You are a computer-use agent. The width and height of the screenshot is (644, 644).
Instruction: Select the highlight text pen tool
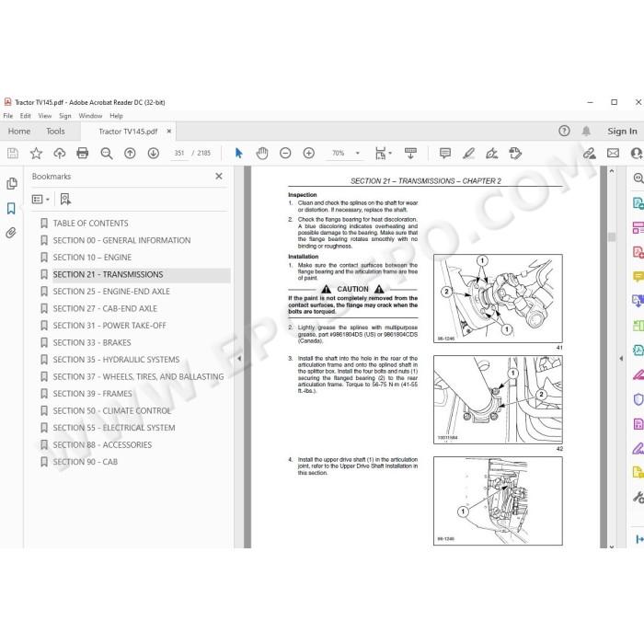coord(468,154)
